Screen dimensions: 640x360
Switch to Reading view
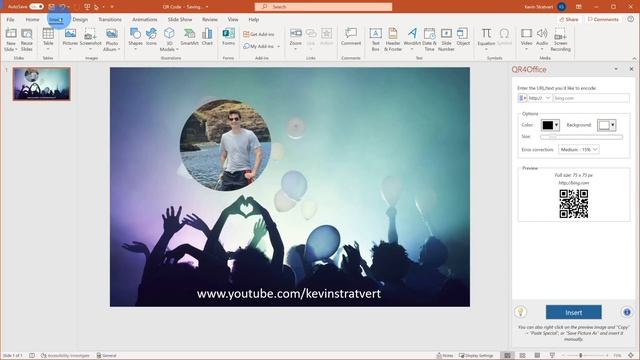[x=537, y=356]
